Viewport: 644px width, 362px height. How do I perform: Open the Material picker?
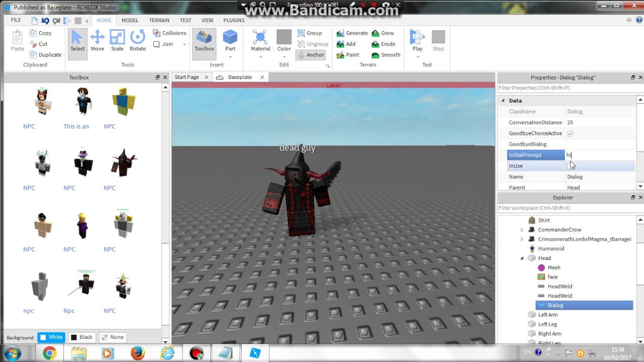click(x=260, y=40)
